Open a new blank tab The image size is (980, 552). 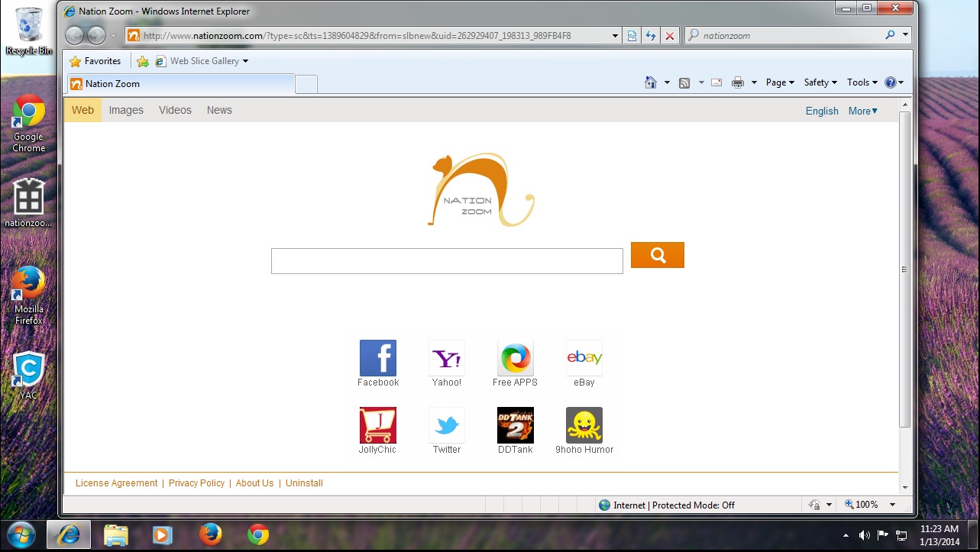pos(306,85)
